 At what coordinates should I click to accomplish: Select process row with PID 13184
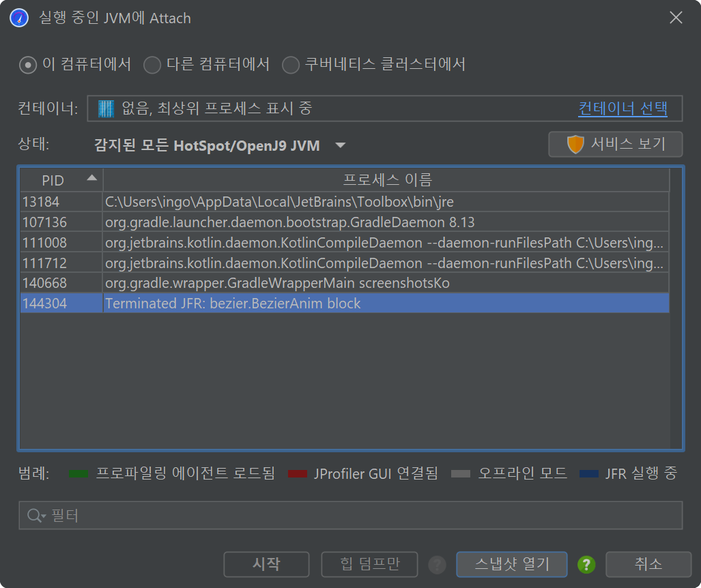[x=345, y=202]
